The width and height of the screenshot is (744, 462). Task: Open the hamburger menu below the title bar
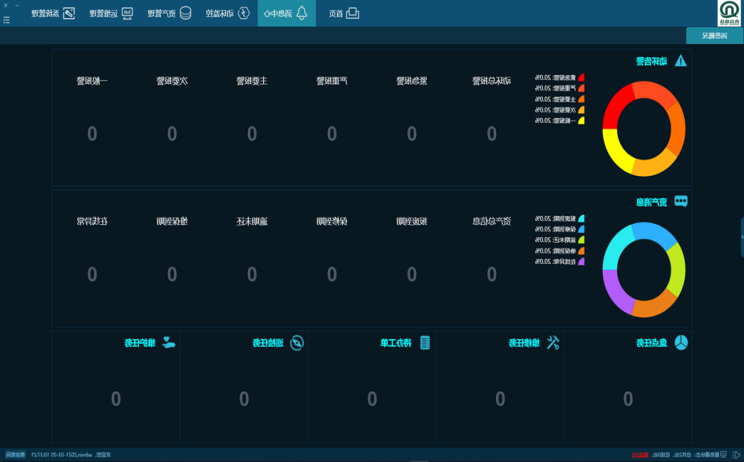point(7,21)
